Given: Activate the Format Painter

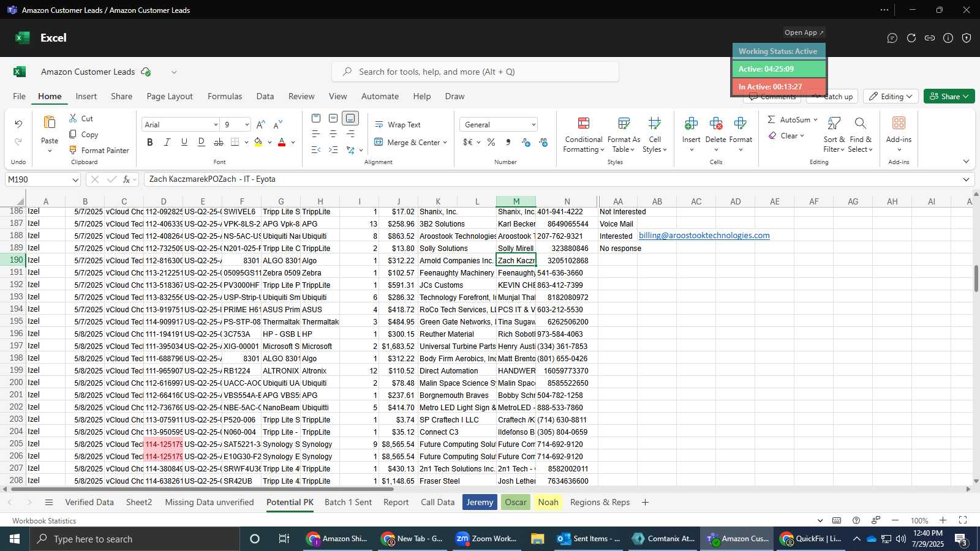Looking at the screenshot, I should (99, 150).
